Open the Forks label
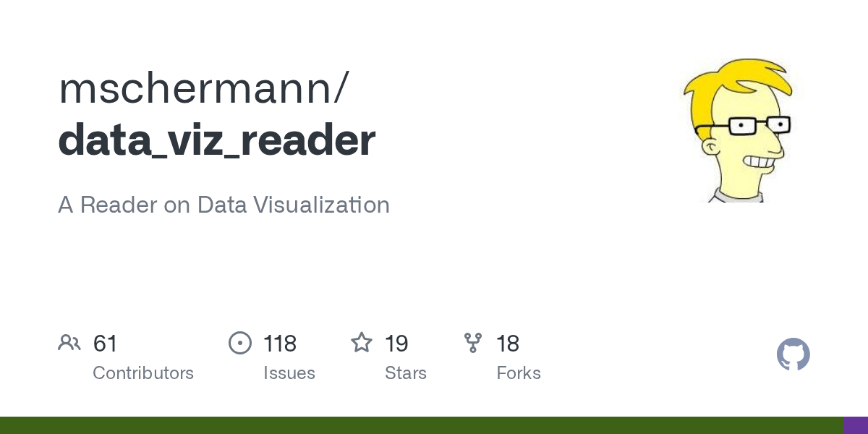Screen dimensions: 868x434 [519, 373]
